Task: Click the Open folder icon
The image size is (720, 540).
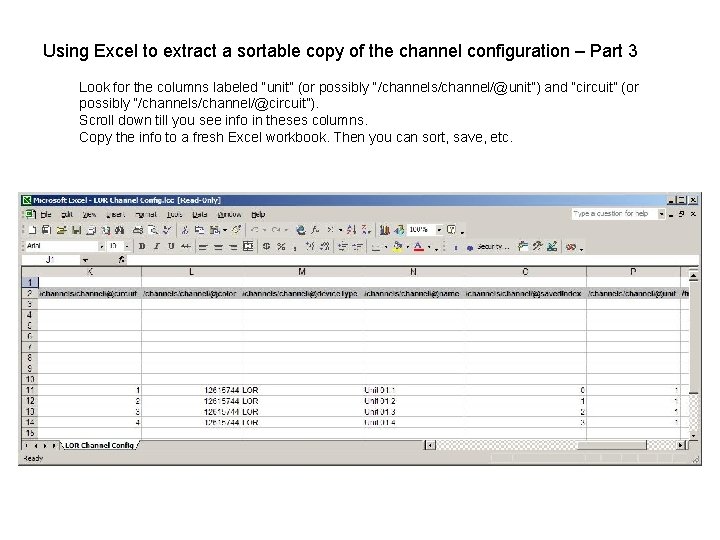Action: pos(62,230)
